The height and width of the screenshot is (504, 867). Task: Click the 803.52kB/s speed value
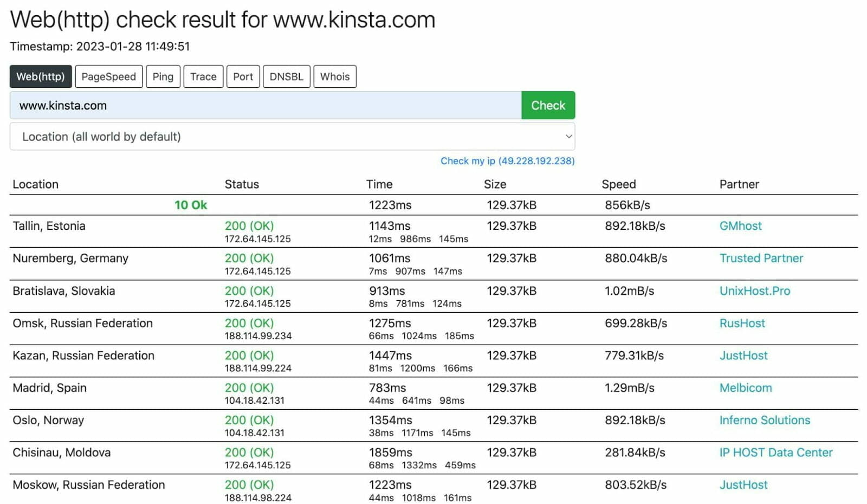[636, 484]
